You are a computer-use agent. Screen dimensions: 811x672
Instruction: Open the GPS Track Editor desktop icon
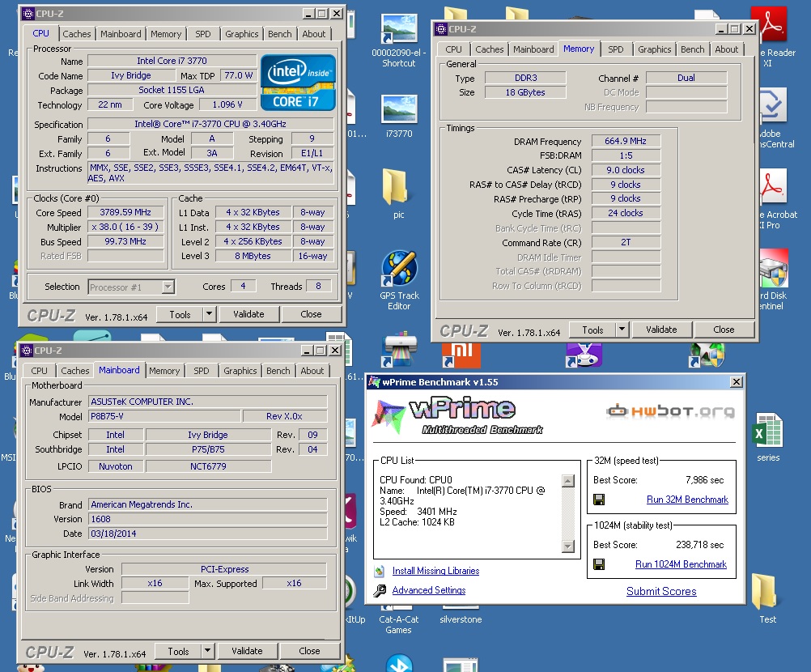[x=399, y=269]
